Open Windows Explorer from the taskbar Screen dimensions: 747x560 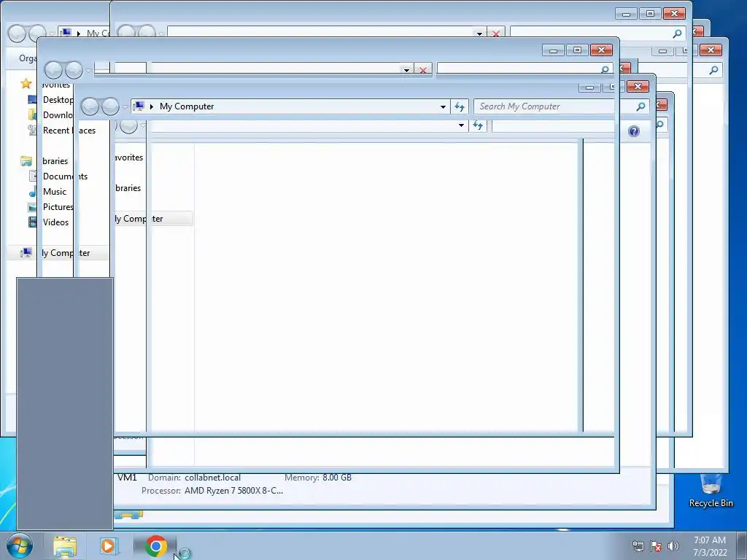coord(65,546)
